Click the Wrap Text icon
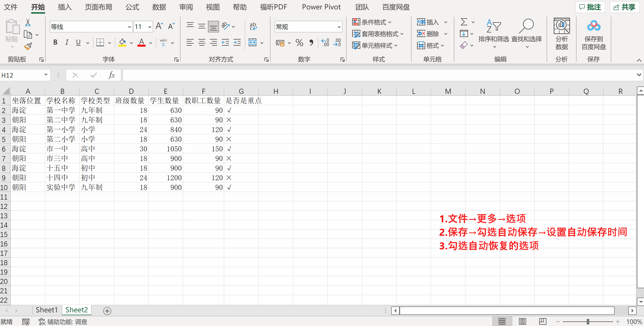The image size is (644, 326). 253,26
